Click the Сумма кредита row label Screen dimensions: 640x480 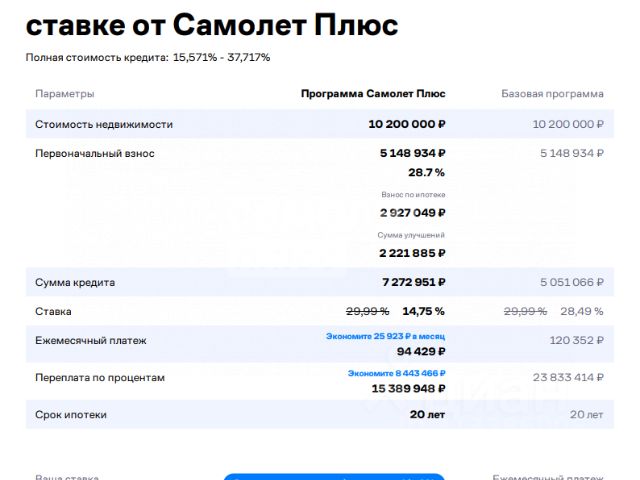pyautogui.click(x=75, y=282)
